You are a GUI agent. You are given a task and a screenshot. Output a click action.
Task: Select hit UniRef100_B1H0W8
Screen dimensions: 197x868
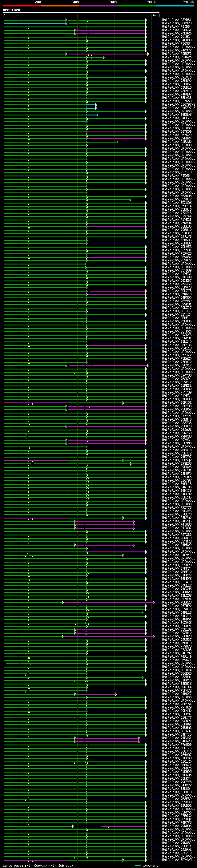(x=176, y=399)
